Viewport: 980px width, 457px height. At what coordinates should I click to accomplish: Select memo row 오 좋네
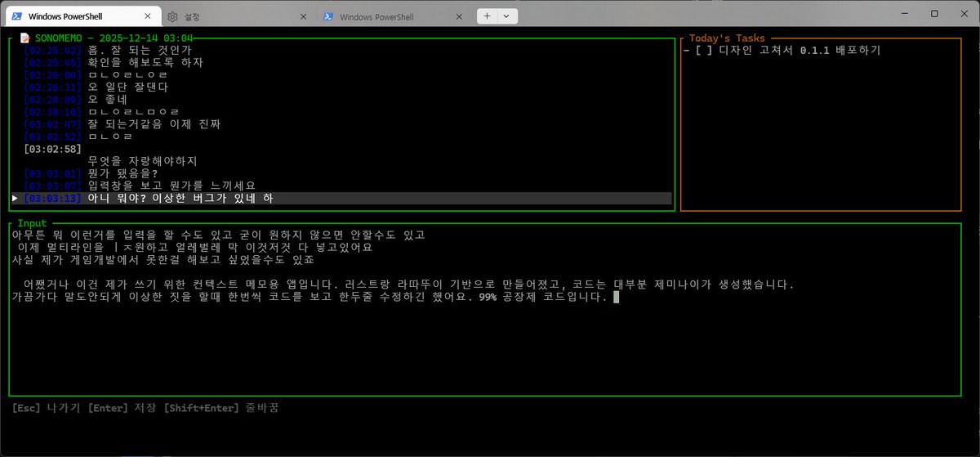pos(342,99)
